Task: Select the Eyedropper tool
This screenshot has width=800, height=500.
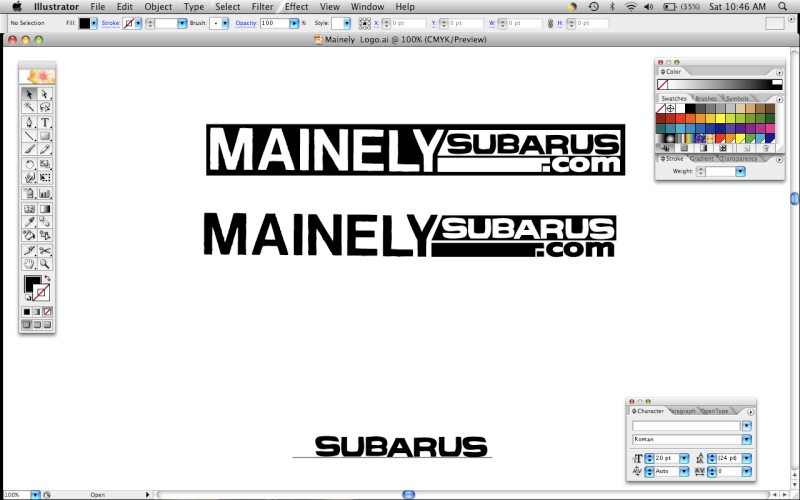Action: point(29,222)
